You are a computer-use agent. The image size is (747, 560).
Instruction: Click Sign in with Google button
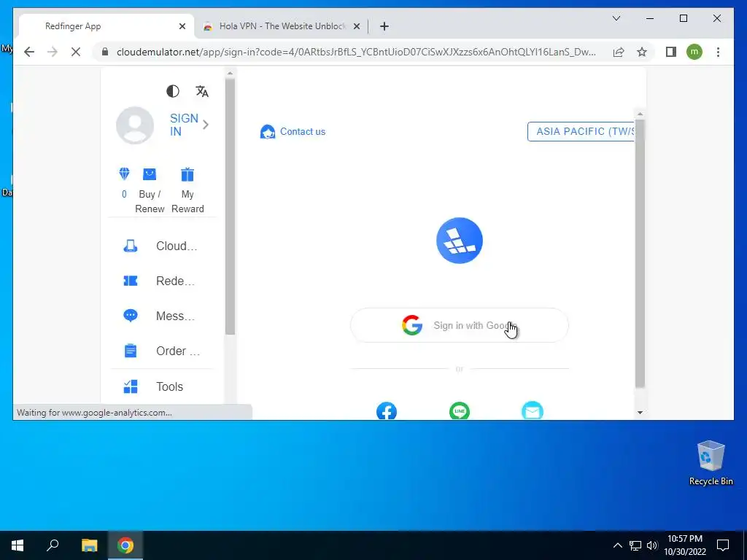[460, 325]
